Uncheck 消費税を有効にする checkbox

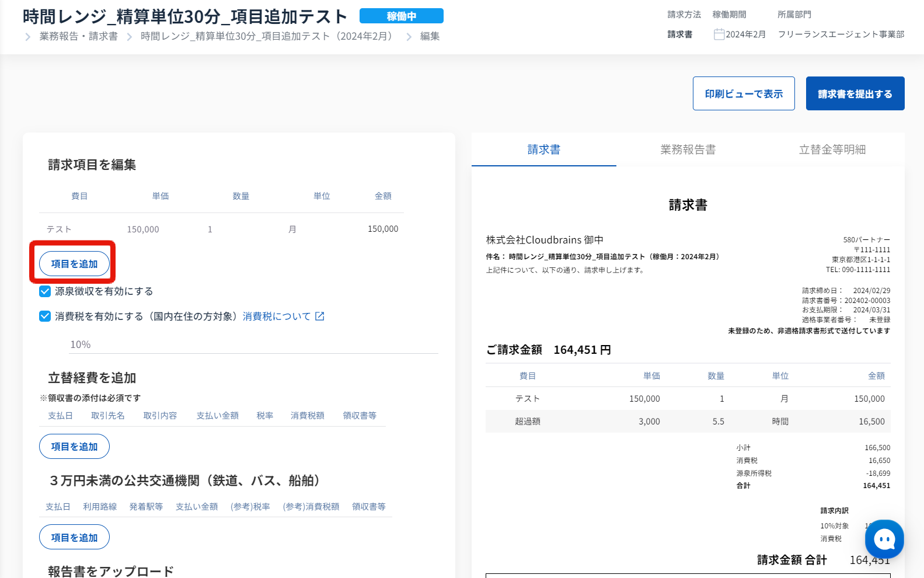tap(45, 316)
